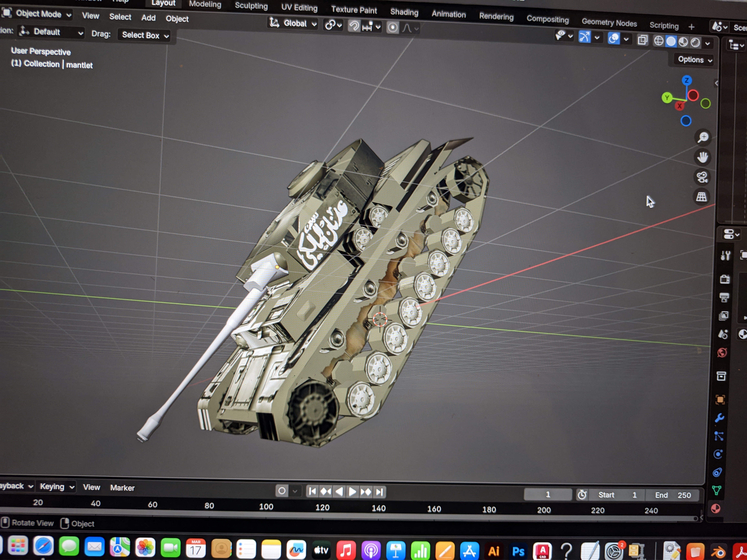Switch perspective/orthographic with the grid icon

[x=701, y=197]
